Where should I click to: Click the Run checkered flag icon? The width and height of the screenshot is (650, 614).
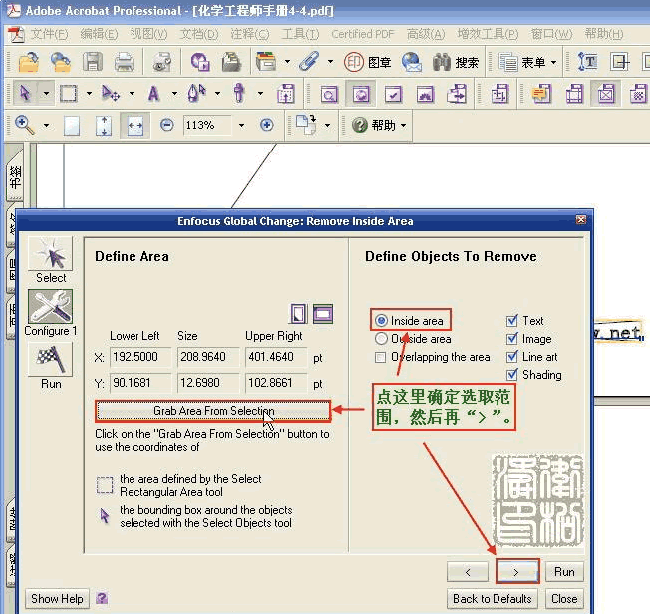click(51, 359)
